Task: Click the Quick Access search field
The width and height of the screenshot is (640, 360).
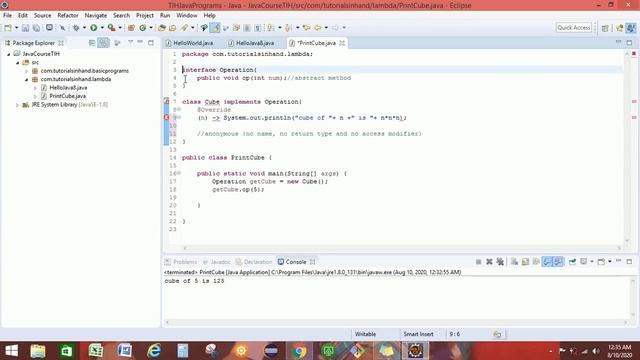Action: (x=574, y=28)
